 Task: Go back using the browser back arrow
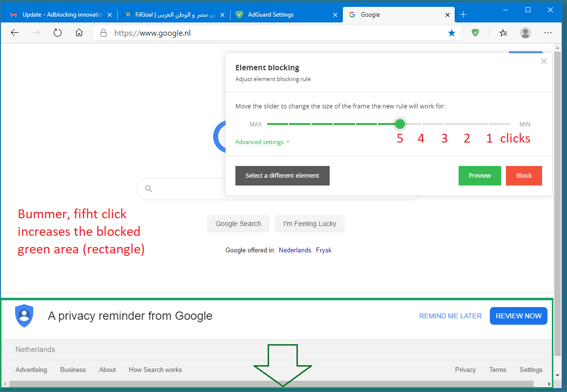coord(15,33)
